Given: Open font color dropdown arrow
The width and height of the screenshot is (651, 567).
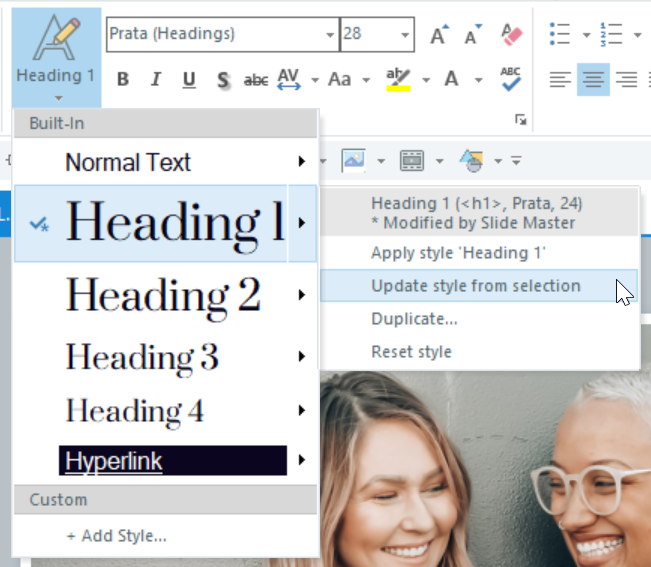Looking at the screenshot, I should coord(479,80).
